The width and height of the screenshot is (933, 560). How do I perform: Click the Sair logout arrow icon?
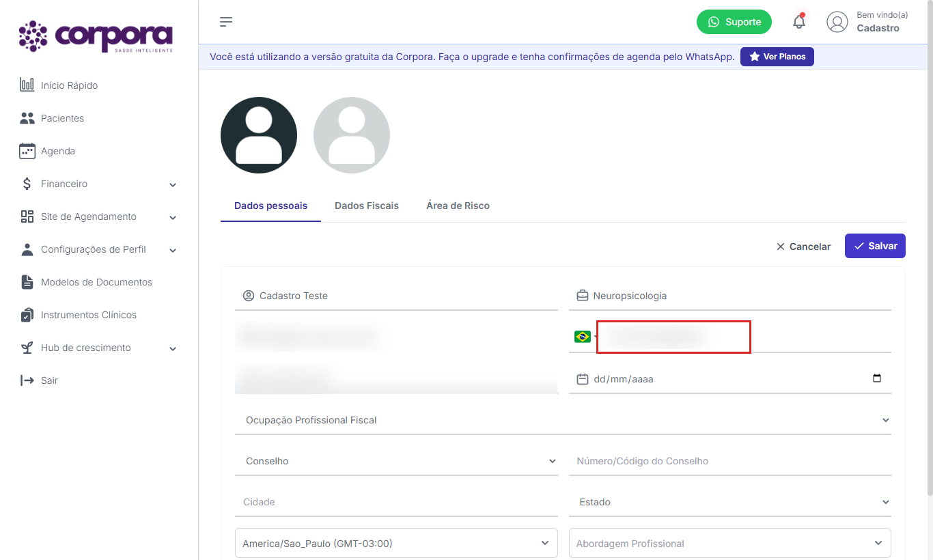[27, 380]
